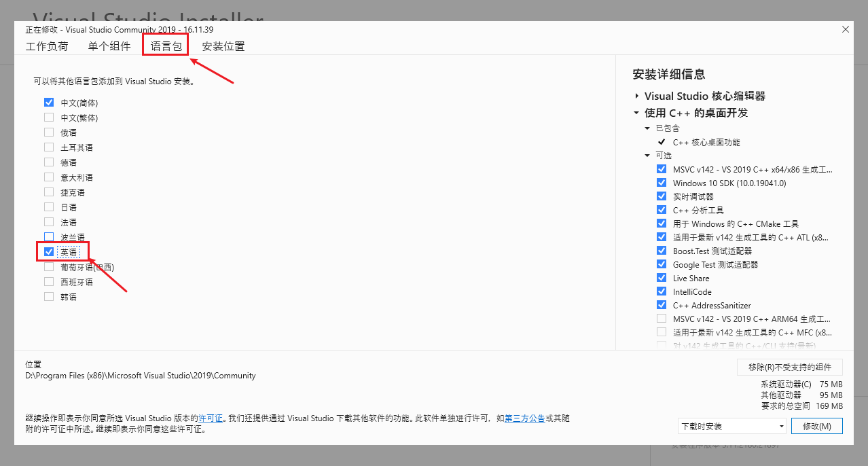
Task: Disable Boost.Test 测试适配器
Action: [662, 251]
